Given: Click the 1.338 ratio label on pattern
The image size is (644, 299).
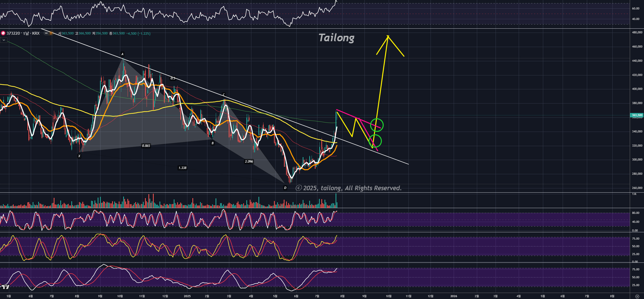Looking at the screenshot, I should coord(182,168).
